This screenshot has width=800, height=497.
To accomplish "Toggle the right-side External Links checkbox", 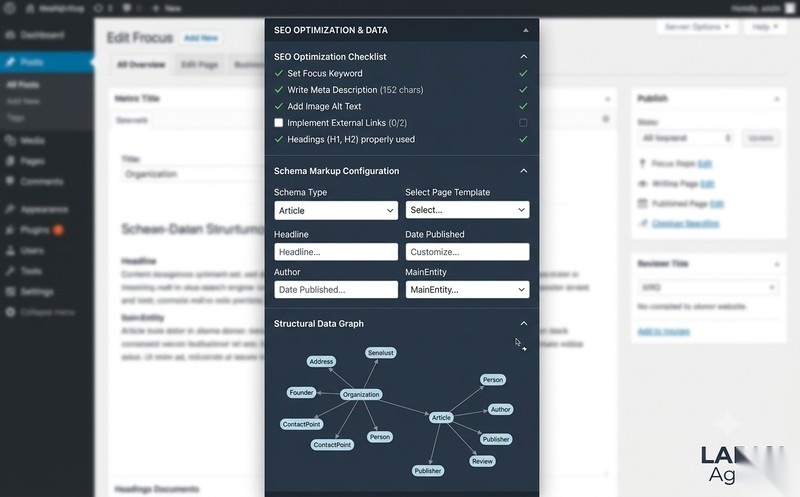I will click(x=523, y=122).
